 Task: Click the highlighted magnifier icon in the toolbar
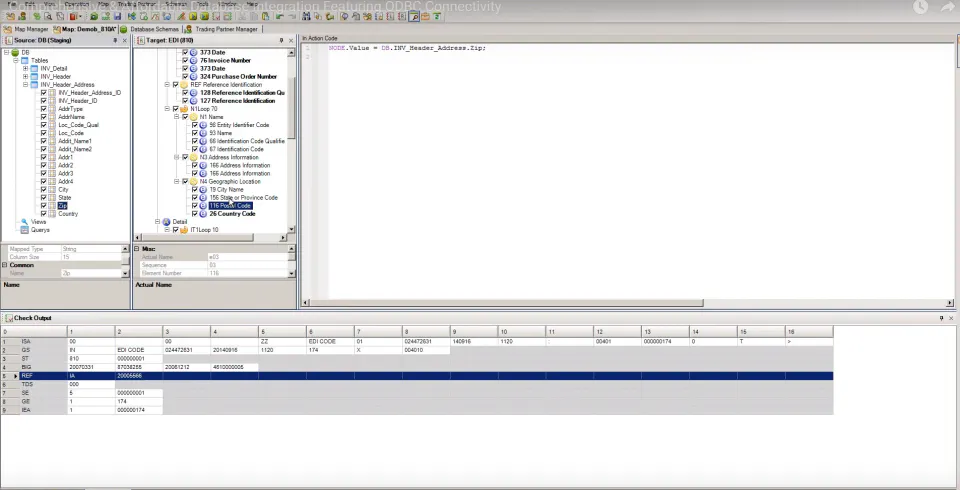414,17
